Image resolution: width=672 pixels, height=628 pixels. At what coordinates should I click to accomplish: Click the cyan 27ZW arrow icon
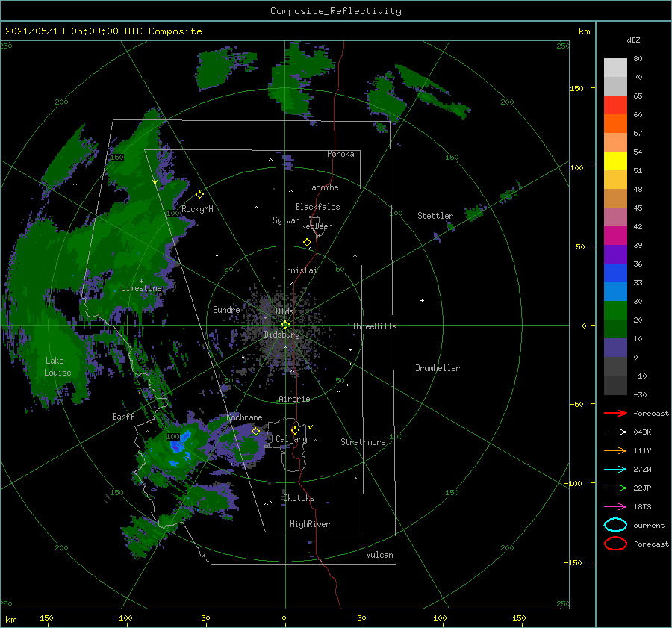coord(615,470)
